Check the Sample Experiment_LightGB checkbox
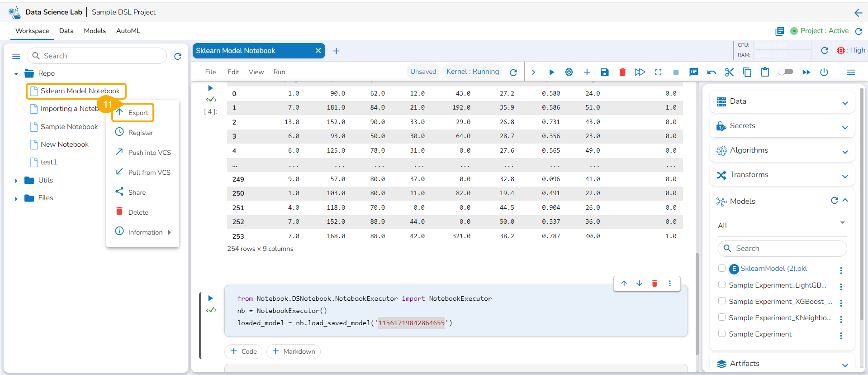The image size is (868, 375). coord(722,285)
